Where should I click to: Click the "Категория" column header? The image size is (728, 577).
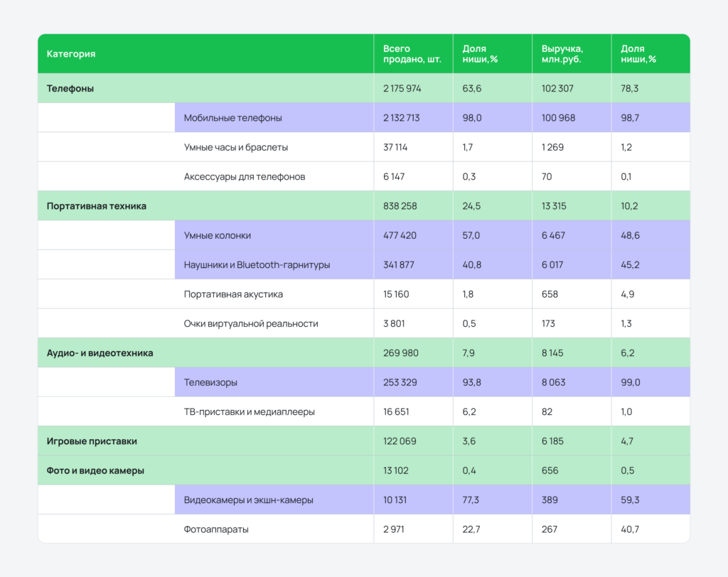71,54
